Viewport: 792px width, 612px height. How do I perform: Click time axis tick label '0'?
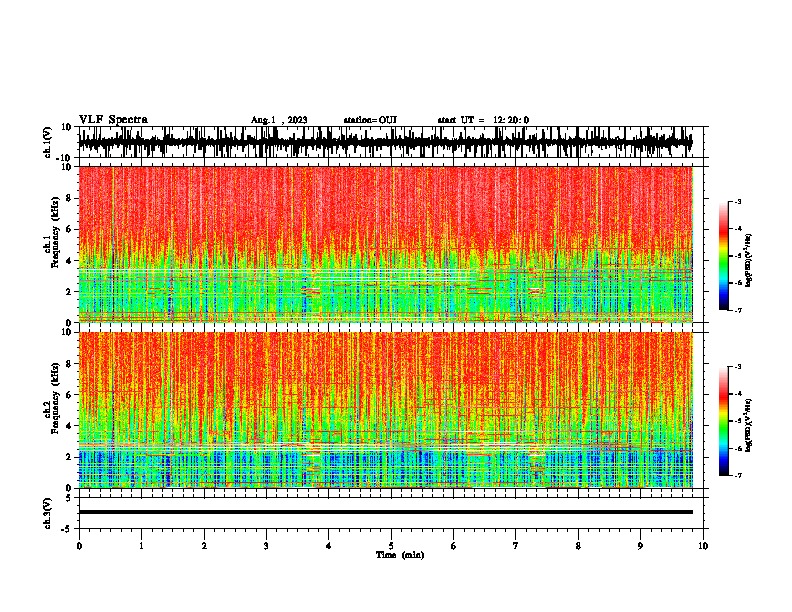[79, 546]
